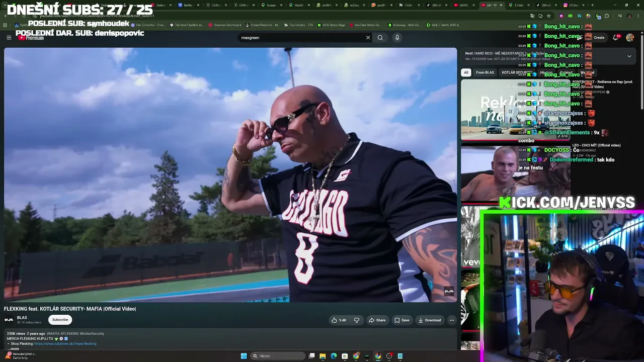The width and height of the screenshot is (644, 362).
Task: Open the 'Kickaway - Kick Giv...' bookmark
Action: point(404,25)
